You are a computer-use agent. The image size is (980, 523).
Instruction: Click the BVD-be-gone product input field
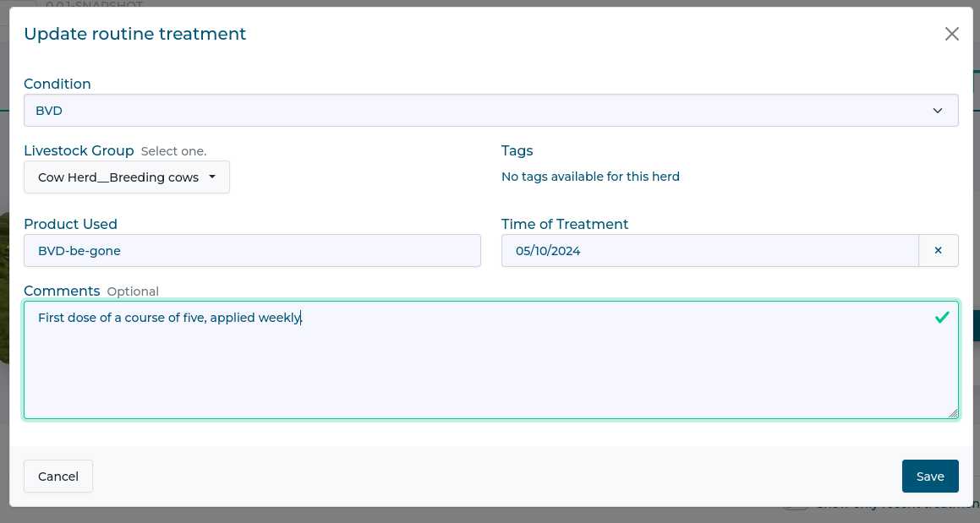point(252,251)
